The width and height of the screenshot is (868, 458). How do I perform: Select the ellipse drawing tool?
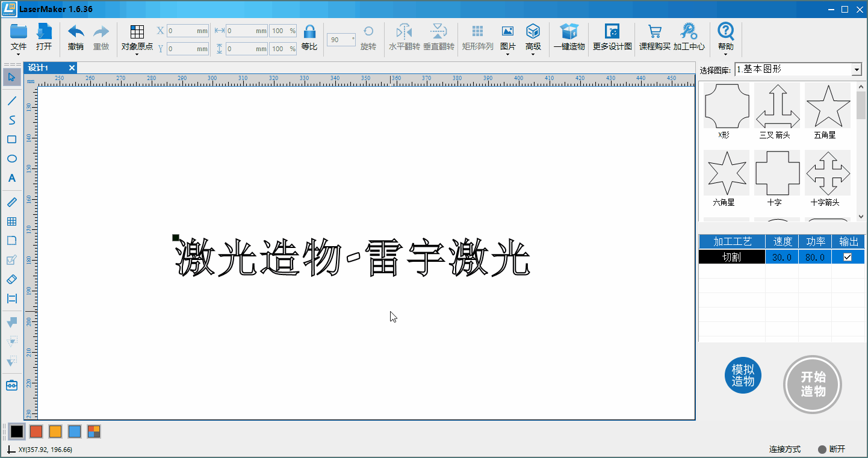11,159
